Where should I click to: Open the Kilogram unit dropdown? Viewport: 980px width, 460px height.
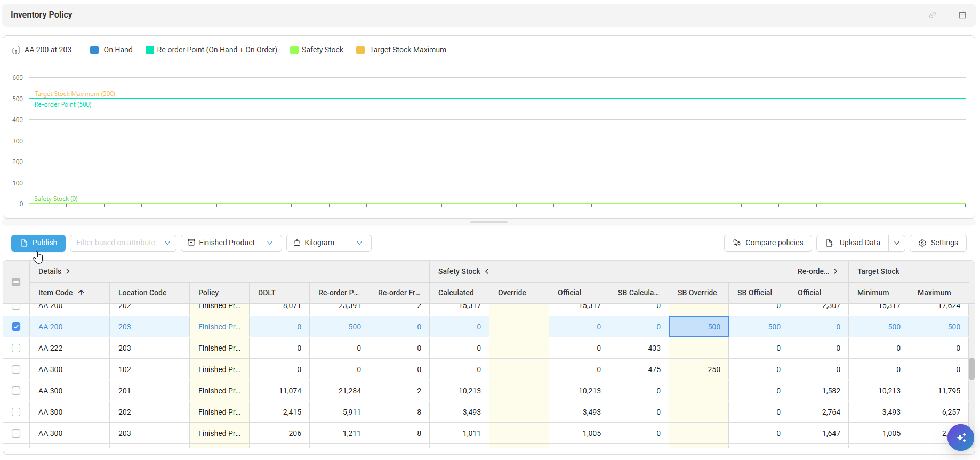pyautogui.click(x=328, y=243)
